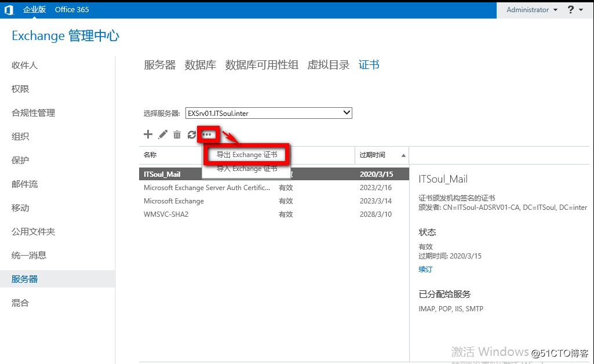Go to 保护 in the sidebar
Image resolution: width=594 pixels, height=364 pixels.
[20, 160]
